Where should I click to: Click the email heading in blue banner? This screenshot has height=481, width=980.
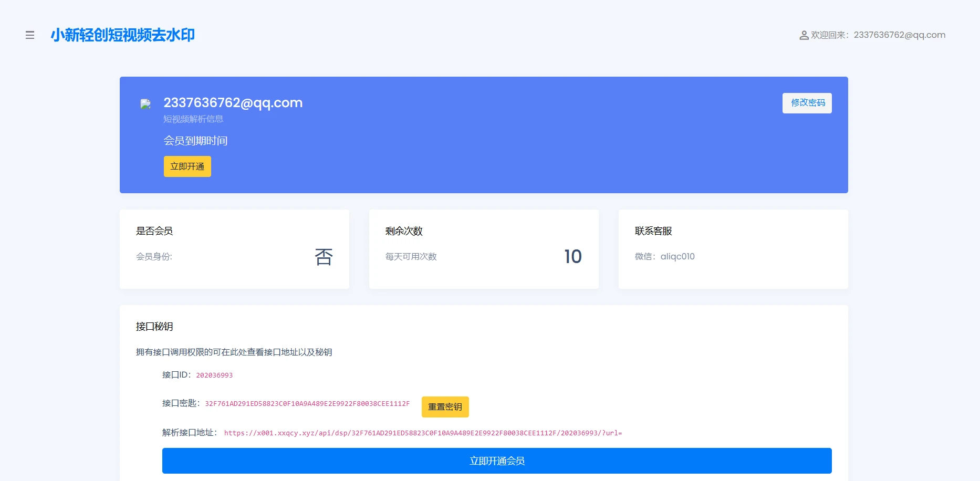pos(233,102)
